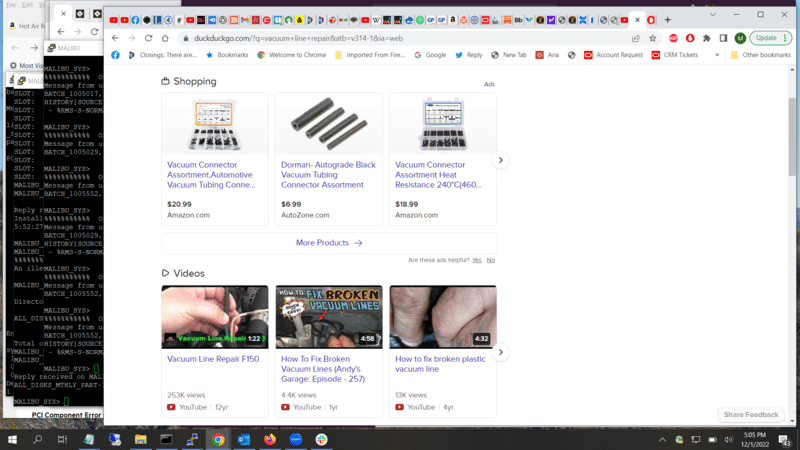Open the tab search chevron
This screenshot has height=450, width=800.
click(x=713, y=15)
